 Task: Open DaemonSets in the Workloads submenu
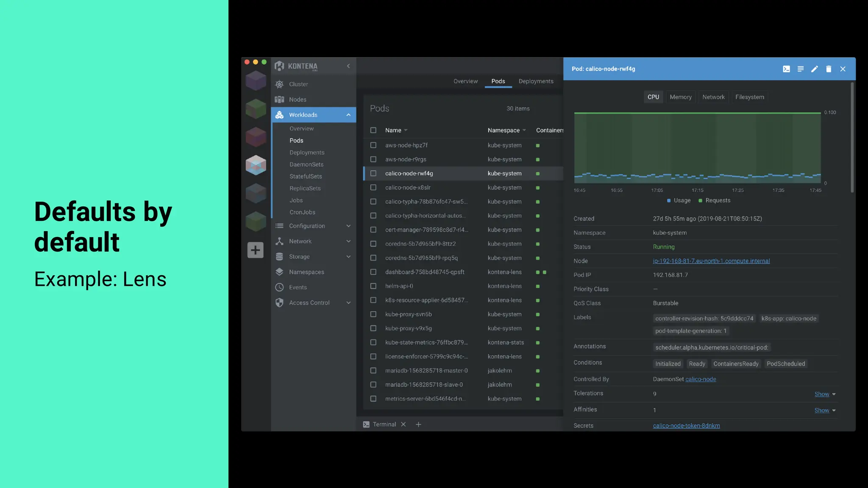coord(306,164)
